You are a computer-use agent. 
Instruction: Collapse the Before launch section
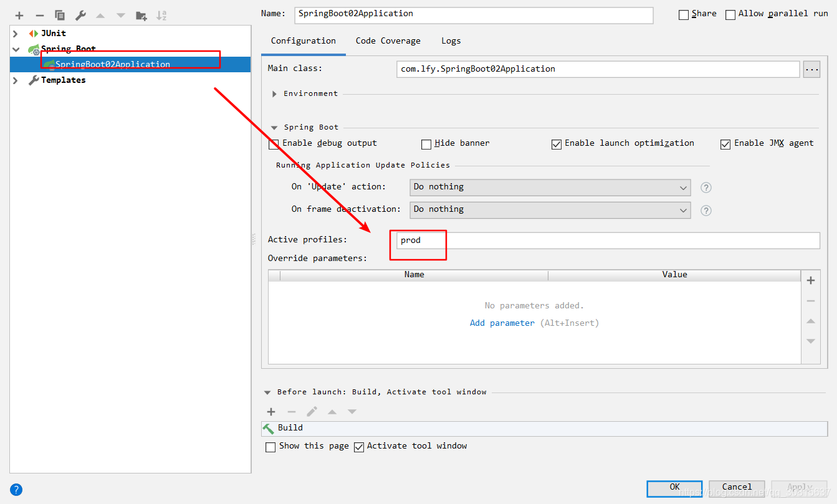(267, 392)
